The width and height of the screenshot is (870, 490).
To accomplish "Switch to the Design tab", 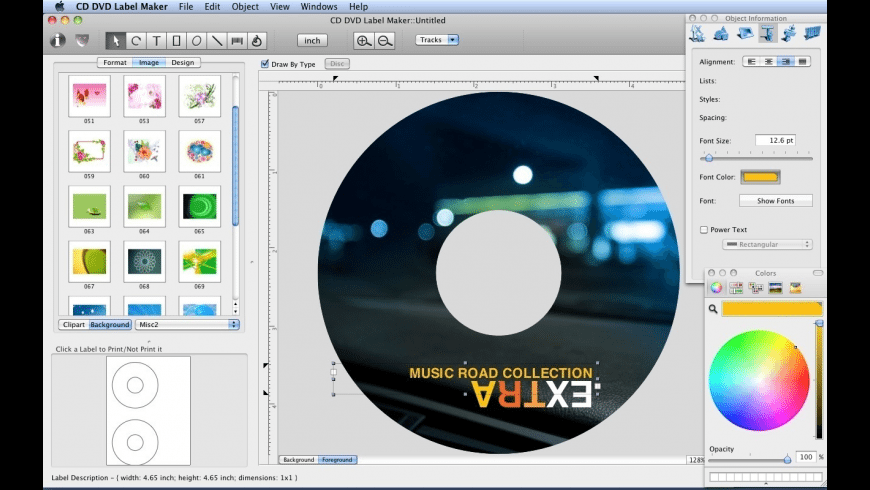I will (183, 62).
